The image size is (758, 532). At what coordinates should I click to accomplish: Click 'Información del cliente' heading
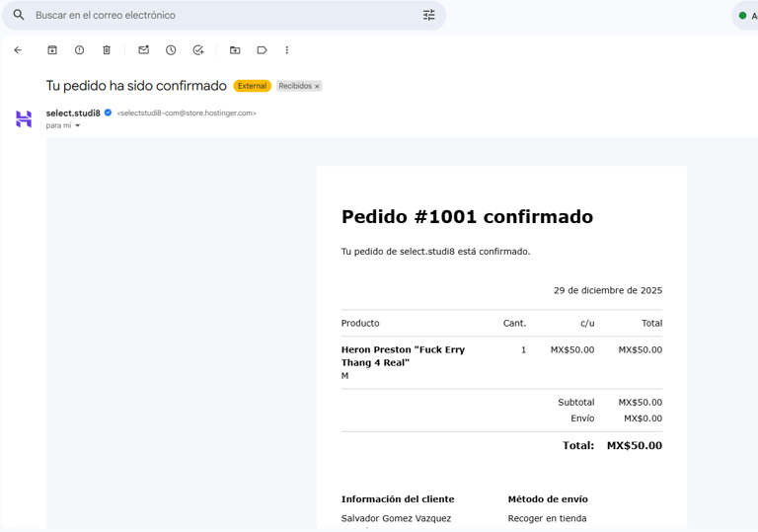tap(398, 499)
